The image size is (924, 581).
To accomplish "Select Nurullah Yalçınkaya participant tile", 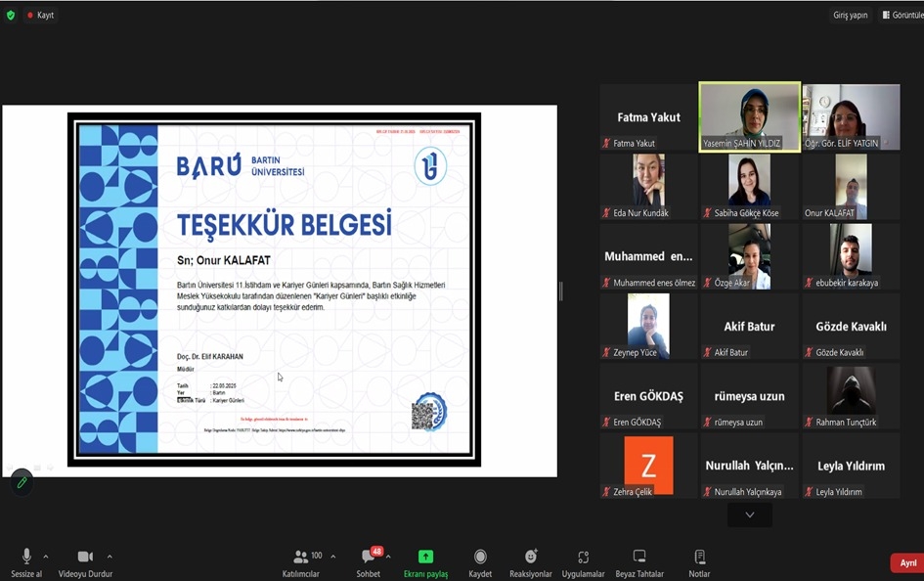I will pyautogui.click(x=750, y=466).
